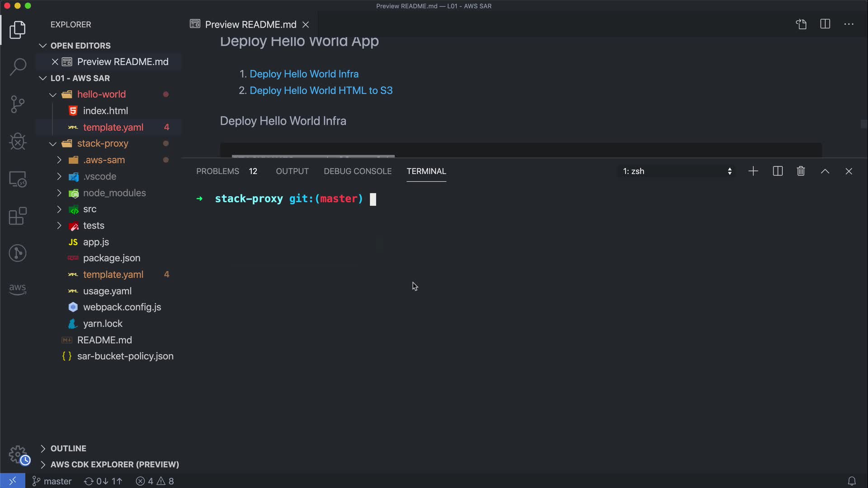Screen dimensions: 868x488
Task: Toggle split editor right
Action: [x=825, y=24]
